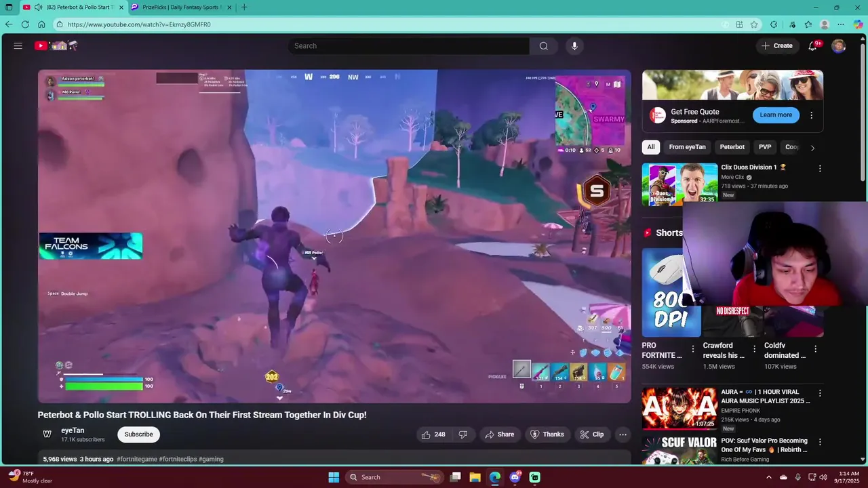This screenshot has height=488, width=868.
Task: Select the PVP filter chip
Action: click(765, 147)
